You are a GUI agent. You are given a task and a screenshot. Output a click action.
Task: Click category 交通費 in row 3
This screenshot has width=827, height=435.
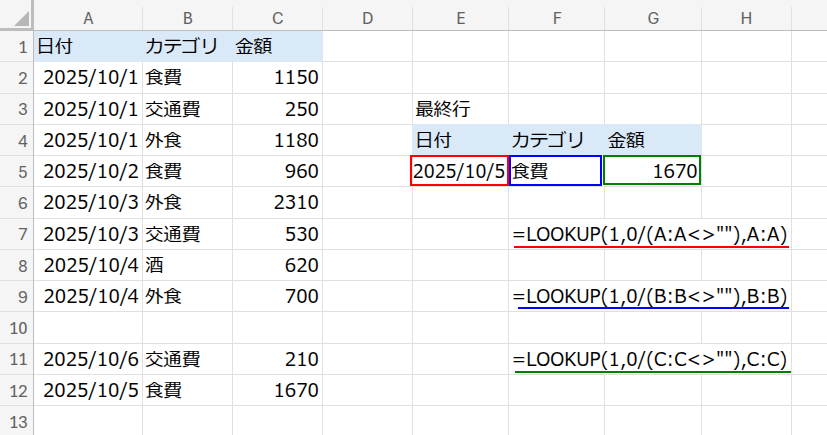click(187, 109)
